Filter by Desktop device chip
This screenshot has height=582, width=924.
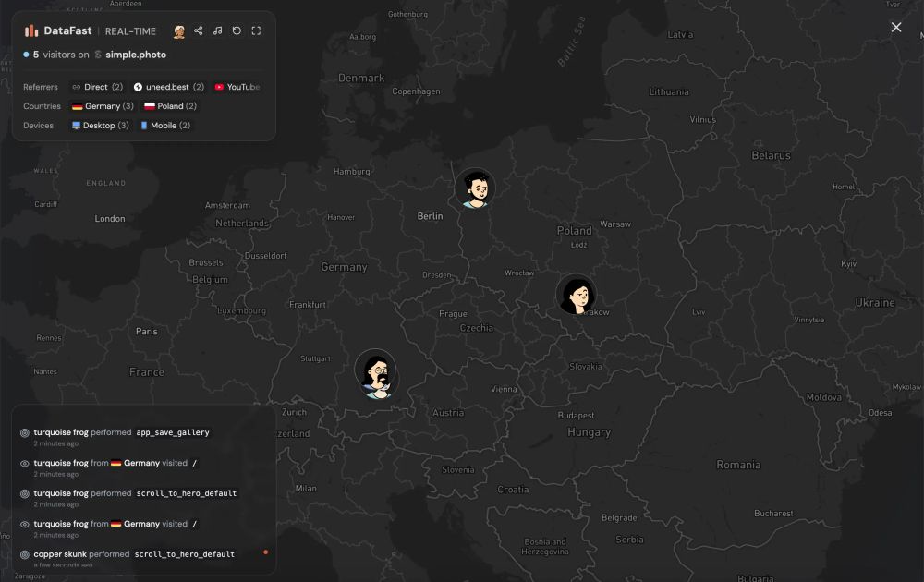tap(100, 126)
